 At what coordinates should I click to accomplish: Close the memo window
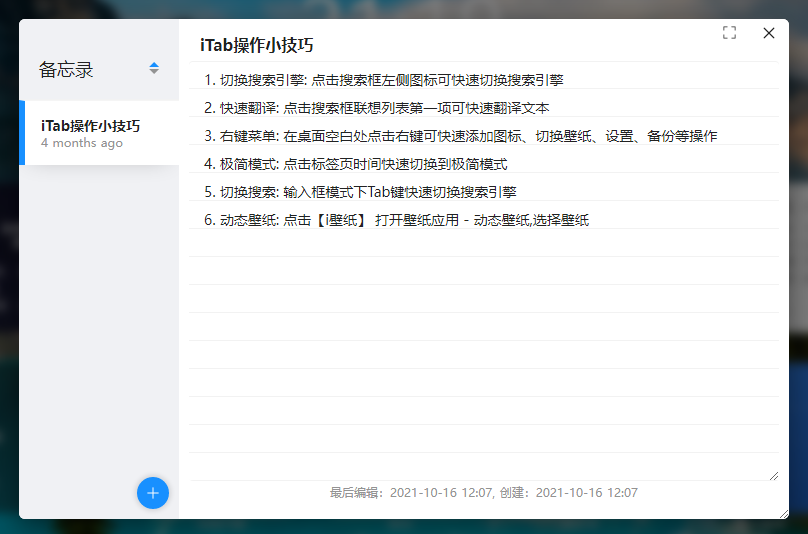click(769, 33)
